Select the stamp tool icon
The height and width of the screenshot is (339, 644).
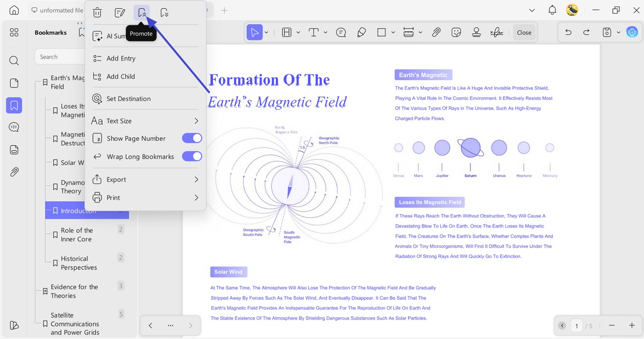477,32
